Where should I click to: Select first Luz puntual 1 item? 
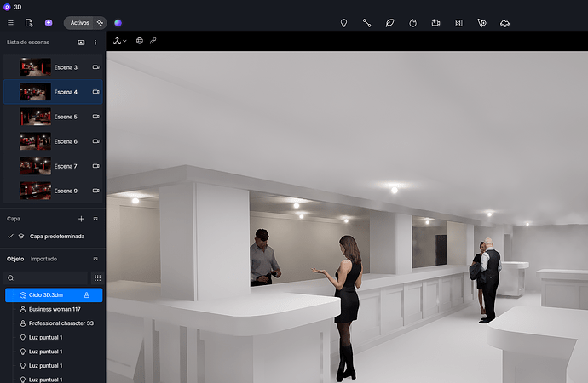[45, 337]
